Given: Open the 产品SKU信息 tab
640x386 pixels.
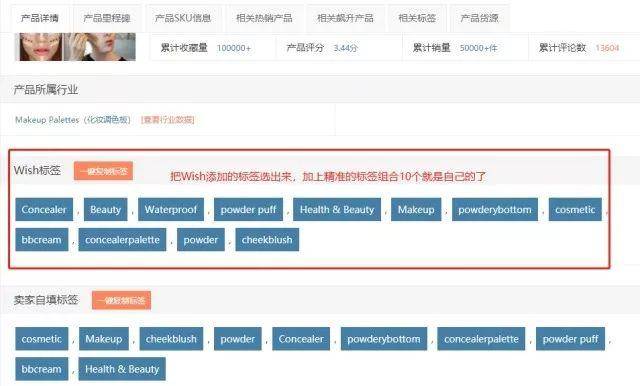Looking at the screenshot, I should [x=182, y=18].
